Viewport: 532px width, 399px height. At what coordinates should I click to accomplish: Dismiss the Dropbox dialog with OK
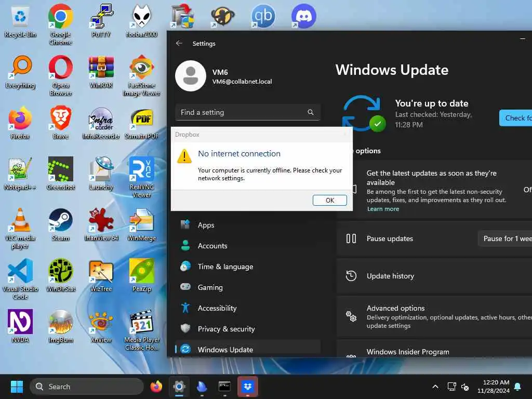click(x=329, y=200)
